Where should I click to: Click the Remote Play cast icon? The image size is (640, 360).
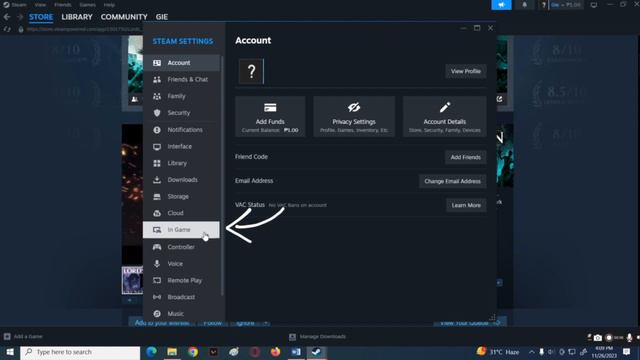tap(157, 280)
